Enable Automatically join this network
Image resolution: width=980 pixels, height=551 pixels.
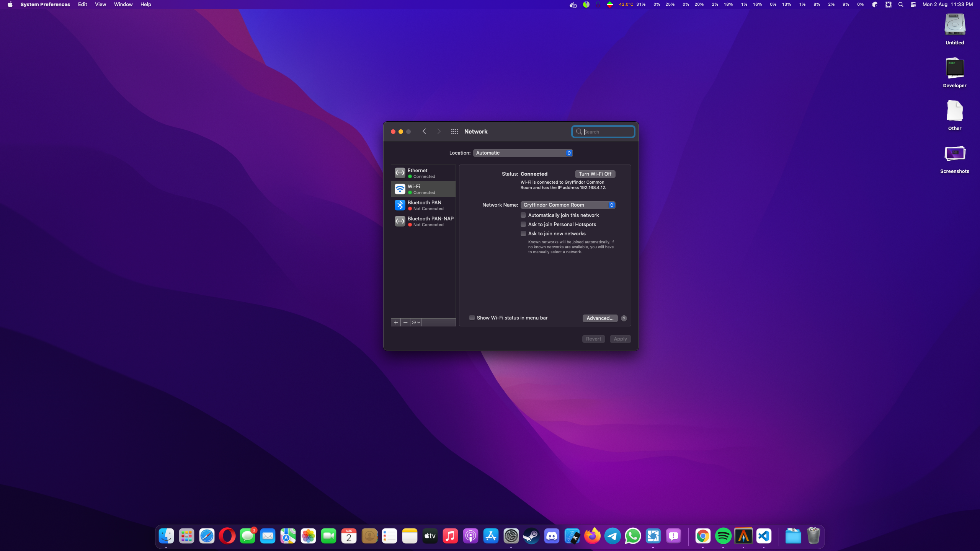pyautogui.click(x=523, y=215)
